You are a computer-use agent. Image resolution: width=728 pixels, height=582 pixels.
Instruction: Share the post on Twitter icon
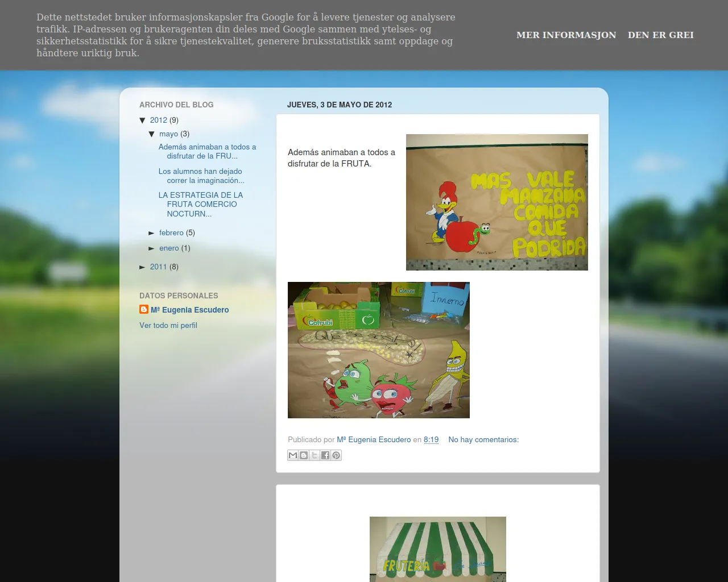pos(315,455)
